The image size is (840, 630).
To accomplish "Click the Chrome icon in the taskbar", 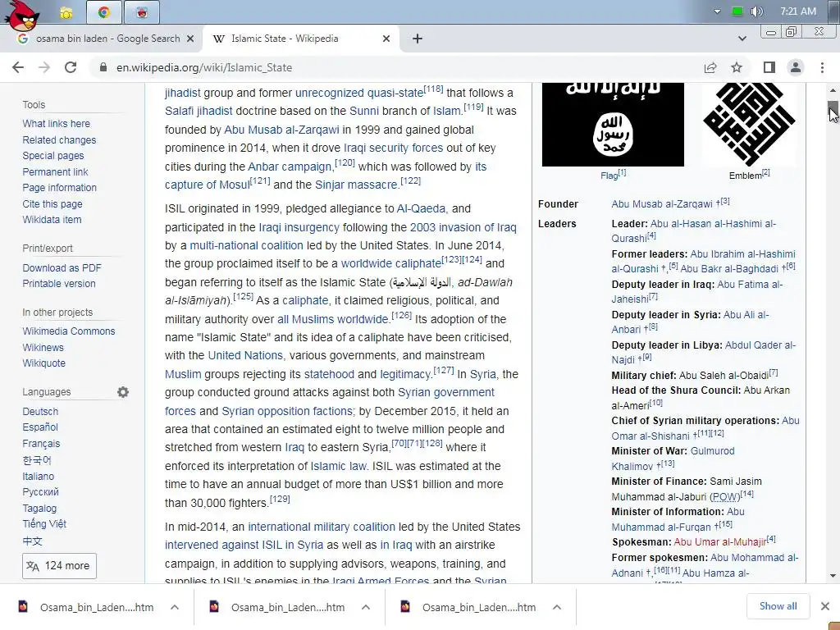I will click(104, 12).
